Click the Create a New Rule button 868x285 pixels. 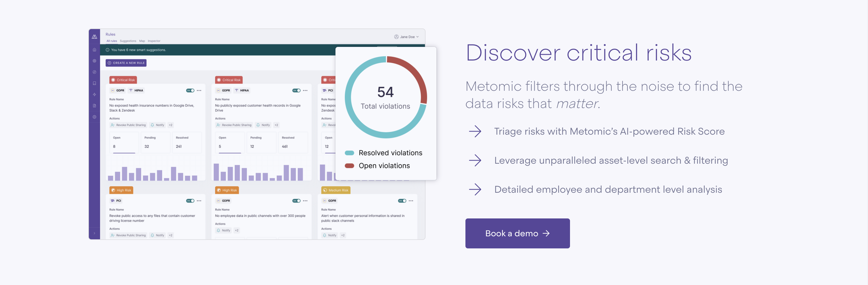(126, 63)
